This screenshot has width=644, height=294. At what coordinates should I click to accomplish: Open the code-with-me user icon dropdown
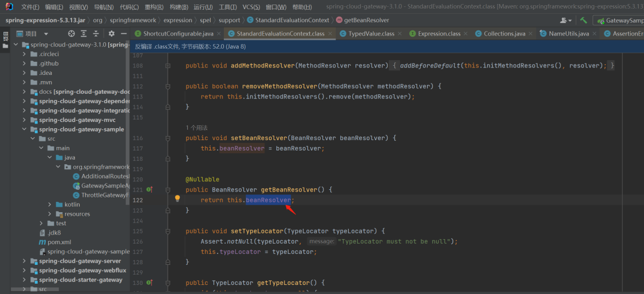pyautogui.click(x=566, y=20)
